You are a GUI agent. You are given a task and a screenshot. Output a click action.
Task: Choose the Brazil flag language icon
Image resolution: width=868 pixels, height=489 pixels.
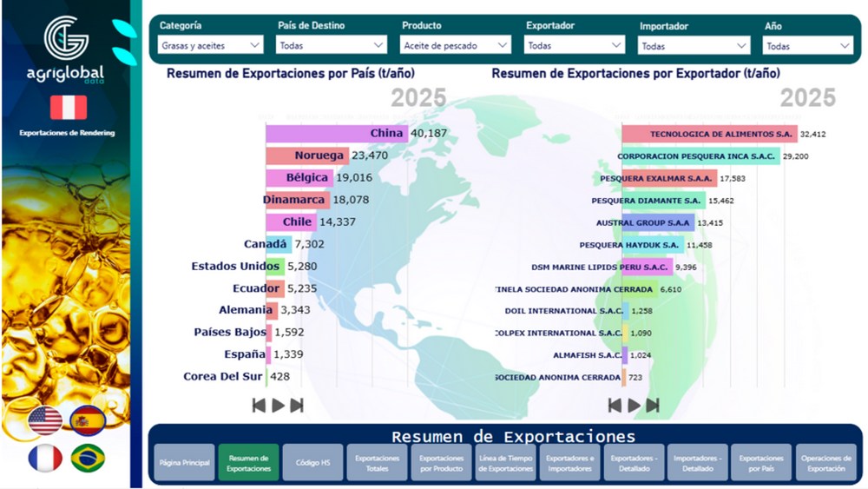click(88, 458)
